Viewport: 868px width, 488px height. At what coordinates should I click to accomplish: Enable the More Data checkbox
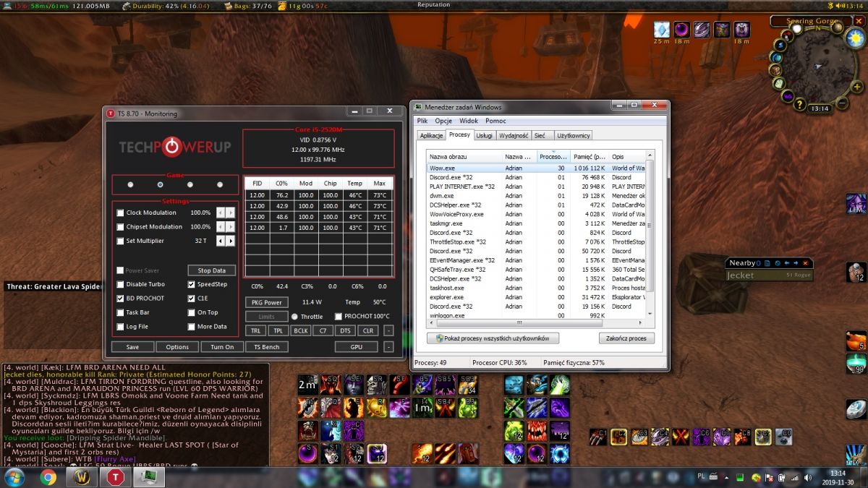191,326
